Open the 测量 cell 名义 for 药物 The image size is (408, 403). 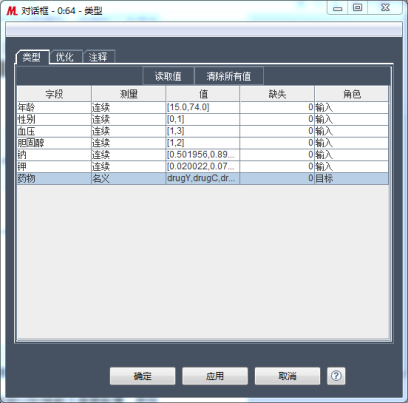(128, 178)
